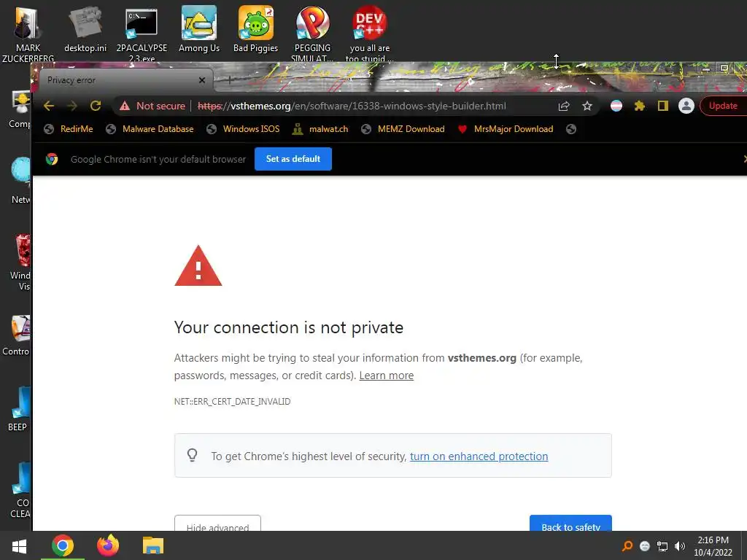Reload the page with refresh icon

[96, 106]
